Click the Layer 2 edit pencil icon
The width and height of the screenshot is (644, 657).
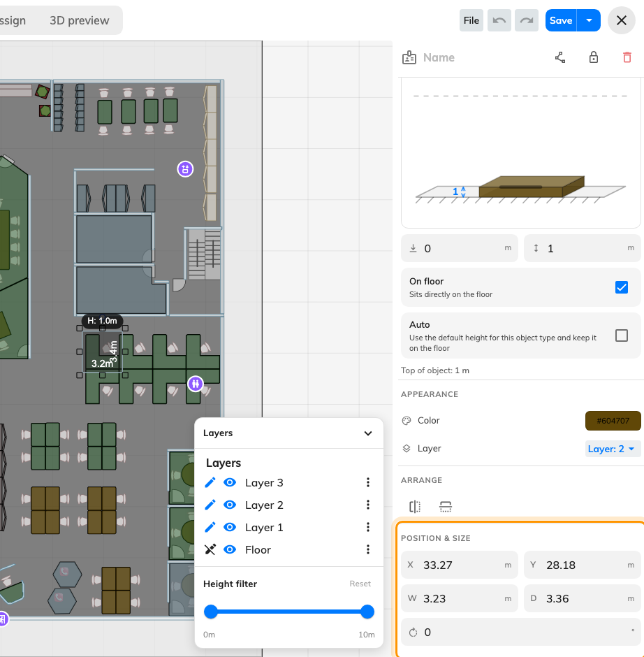tap(210, 505)
